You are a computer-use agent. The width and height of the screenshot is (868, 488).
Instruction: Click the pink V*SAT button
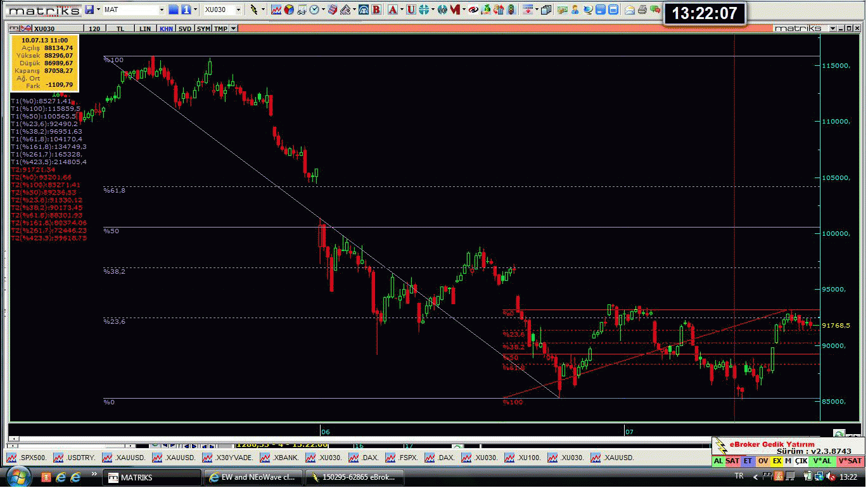pyautogui.click(x=850, y=461)
